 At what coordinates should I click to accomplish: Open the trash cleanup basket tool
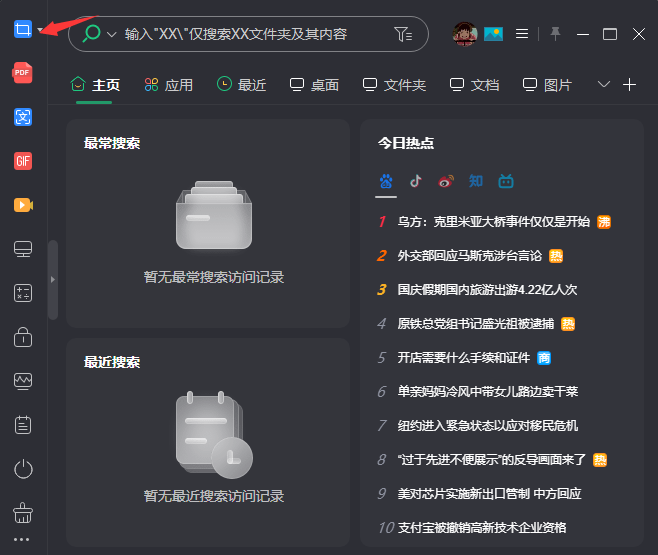coord(23,513)
